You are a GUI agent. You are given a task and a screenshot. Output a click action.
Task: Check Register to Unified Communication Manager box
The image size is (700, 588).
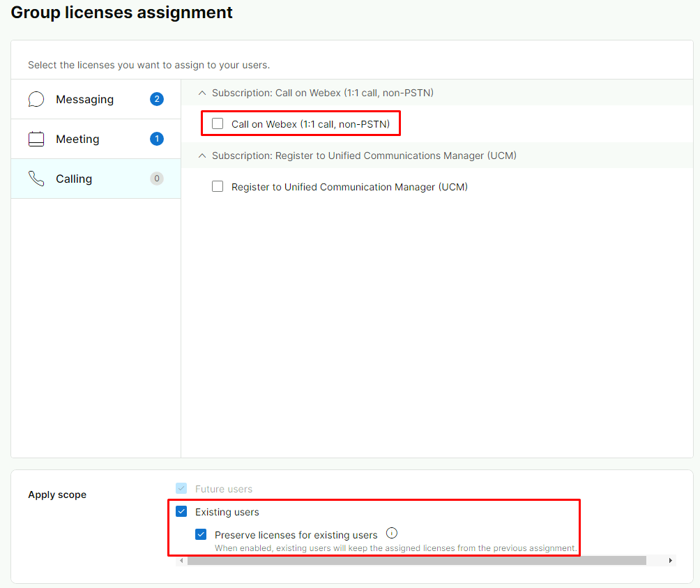218,187
